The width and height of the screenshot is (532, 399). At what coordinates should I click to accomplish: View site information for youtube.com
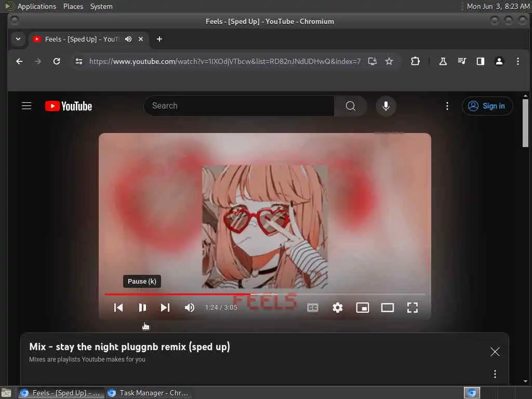click(79, 61)
